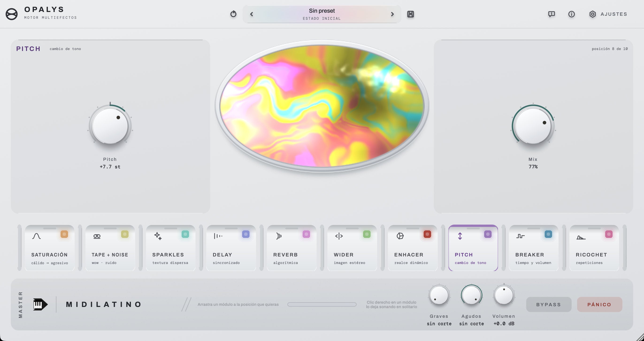The image size is (644, 341).
Task: Disable the Enhacer module's red power light
Action: tap(427, 234)
